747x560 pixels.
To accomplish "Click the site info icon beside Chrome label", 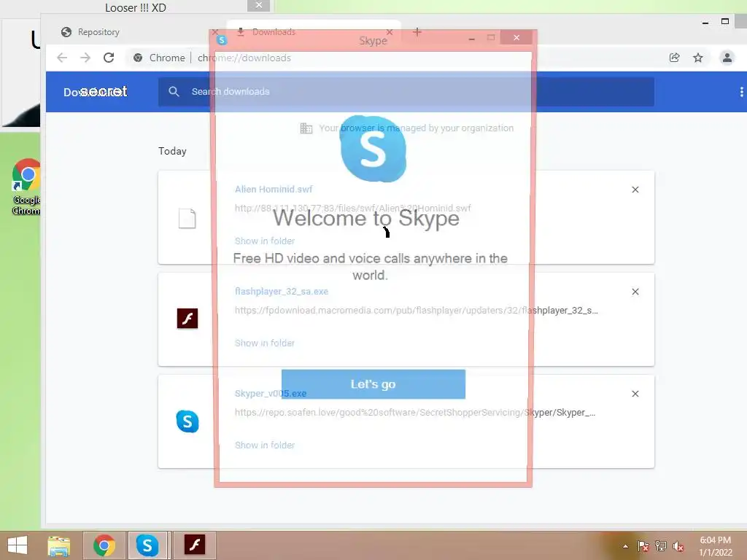I will pos(138,58).
